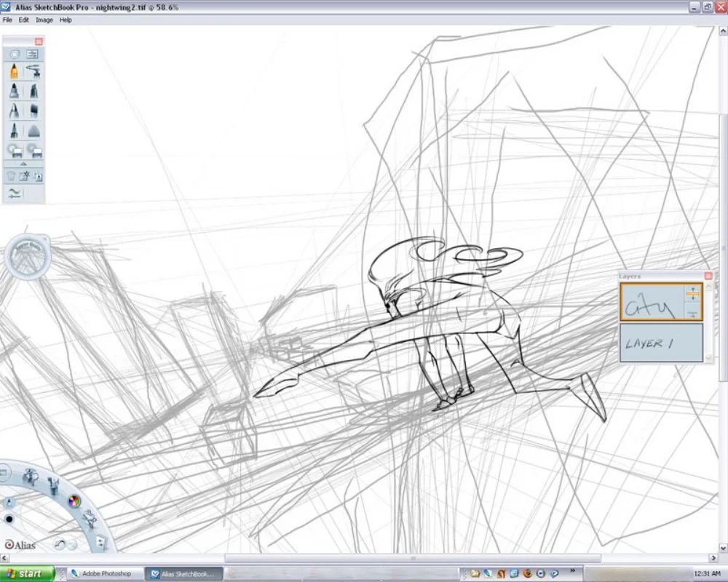Select the airbrush tool
The height and width of the screenshot is (582, 728).
click(33, 71)
